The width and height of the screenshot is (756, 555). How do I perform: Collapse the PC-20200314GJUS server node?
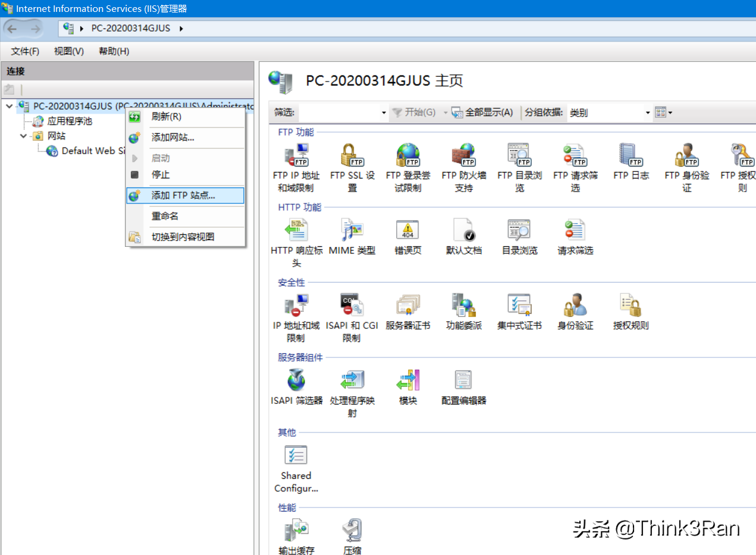click(x=9, y=106)
